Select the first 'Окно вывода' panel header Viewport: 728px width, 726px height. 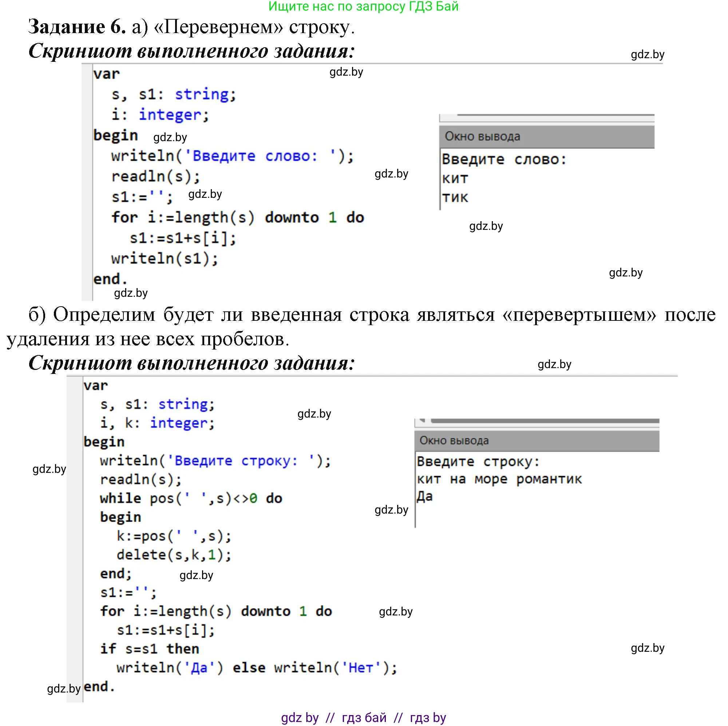point(546,136)
